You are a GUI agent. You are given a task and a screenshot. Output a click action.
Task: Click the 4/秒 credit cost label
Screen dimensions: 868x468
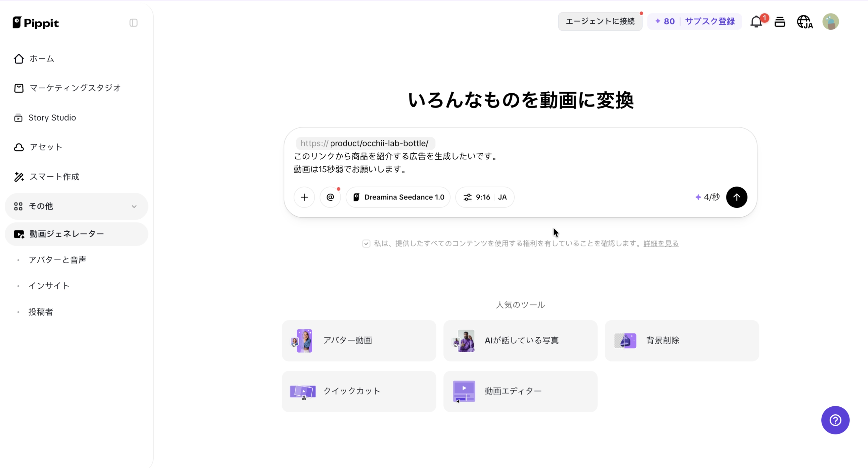707,197
